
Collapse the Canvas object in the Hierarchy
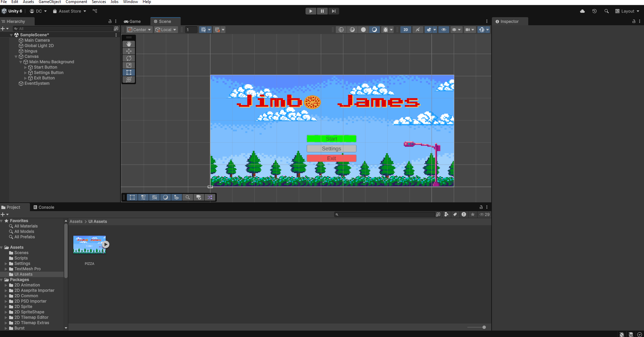pyautogui.click(x=16, y=57)
